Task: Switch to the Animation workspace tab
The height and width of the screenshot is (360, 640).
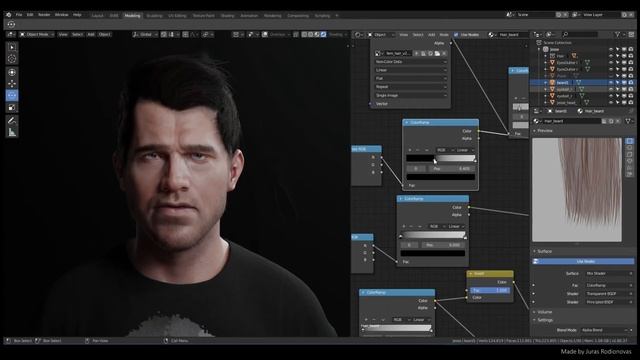Action: coord(249,16)
